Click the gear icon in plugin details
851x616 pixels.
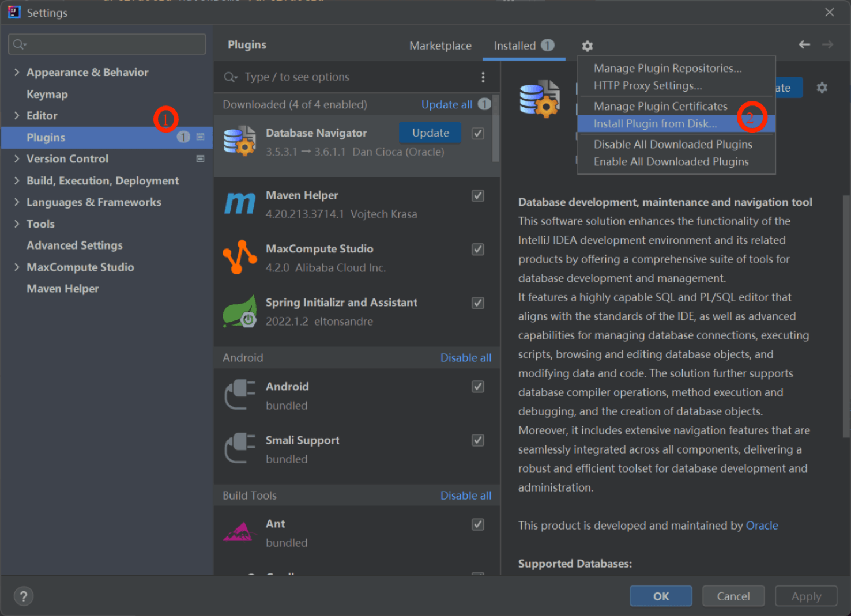pos(822,88)
